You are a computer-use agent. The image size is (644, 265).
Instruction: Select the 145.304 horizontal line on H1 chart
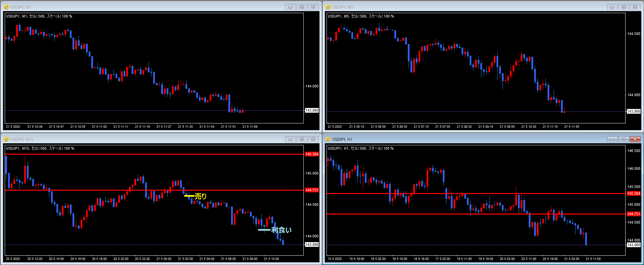tap(476, 193)
